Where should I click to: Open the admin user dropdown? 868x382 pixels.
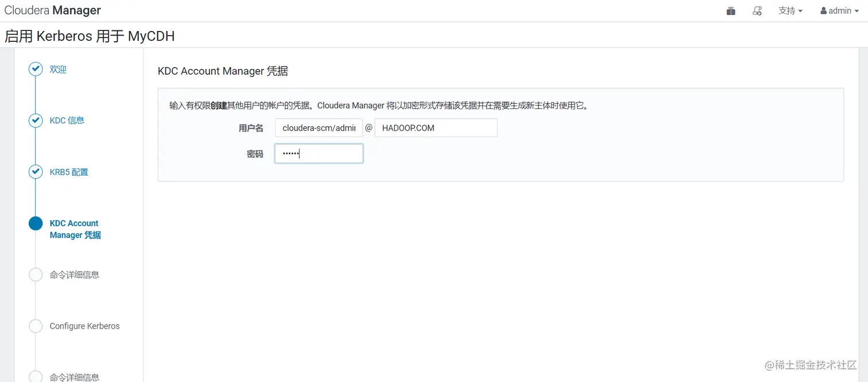839,11
